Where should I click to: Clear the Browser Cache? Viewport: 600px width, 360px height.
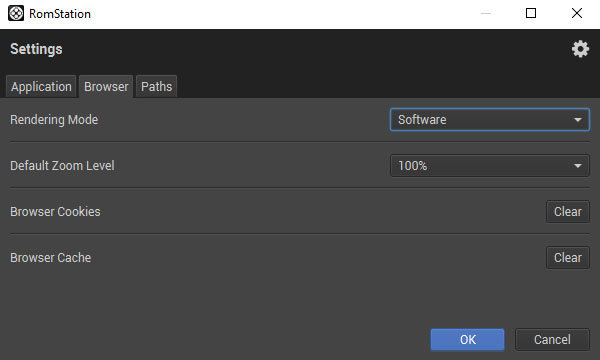point(568,257)
